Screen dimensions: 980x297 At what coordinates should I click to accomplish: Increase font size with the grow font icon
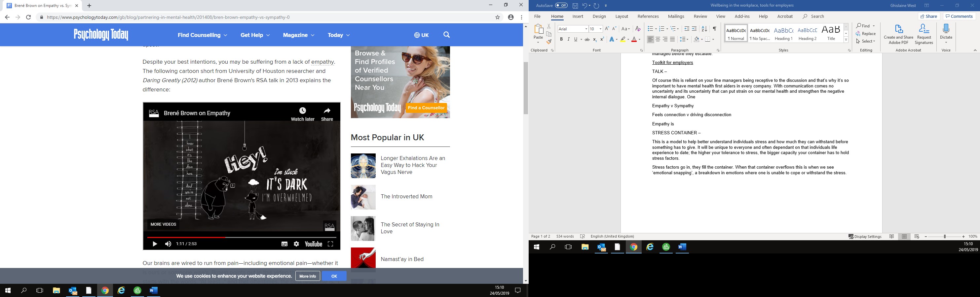(607, 29)
